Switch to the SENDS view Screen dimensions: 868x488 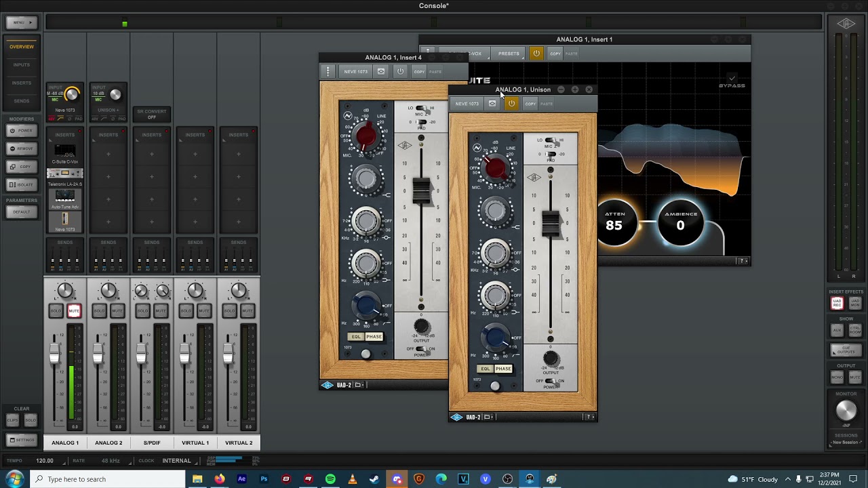[22, 101]
